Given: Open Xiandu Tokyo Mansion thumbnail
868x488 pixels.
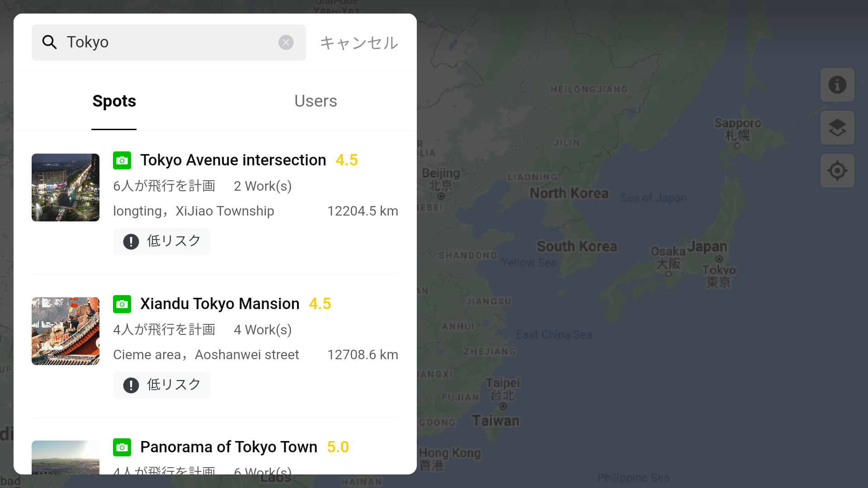Looking at the screenshot, I should pos(66,331).
